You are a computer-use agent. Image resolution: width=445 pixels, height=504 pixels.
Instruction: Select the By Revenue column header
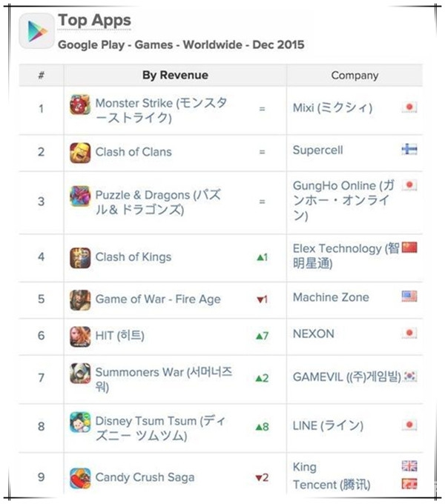pos(175,75)
